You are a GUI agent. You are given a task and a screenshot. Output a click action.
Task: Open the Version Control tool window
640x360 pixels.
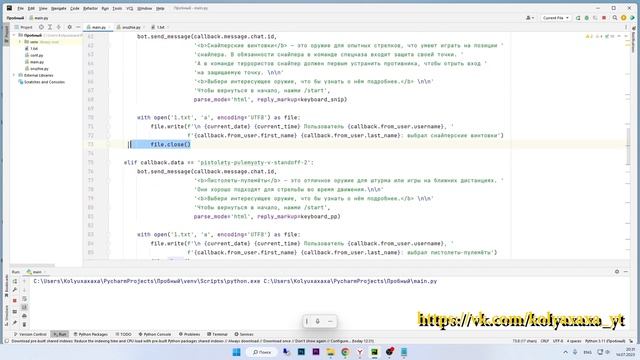click(30, 334)
